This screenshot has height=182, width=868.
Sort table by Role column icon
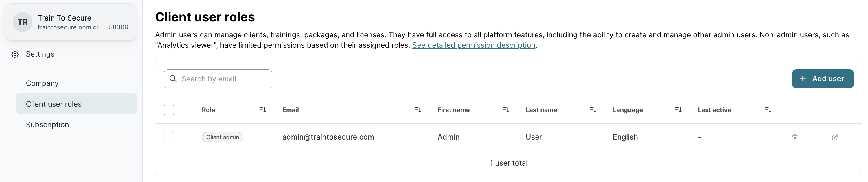pos(262,110)
